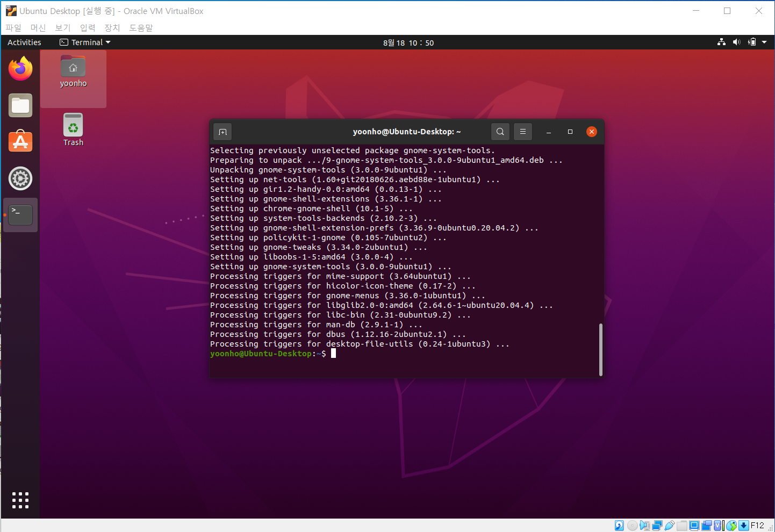Open the terminal search magnifier button
This screenshot has height=532, width=775.
click(x=500, y=132)
